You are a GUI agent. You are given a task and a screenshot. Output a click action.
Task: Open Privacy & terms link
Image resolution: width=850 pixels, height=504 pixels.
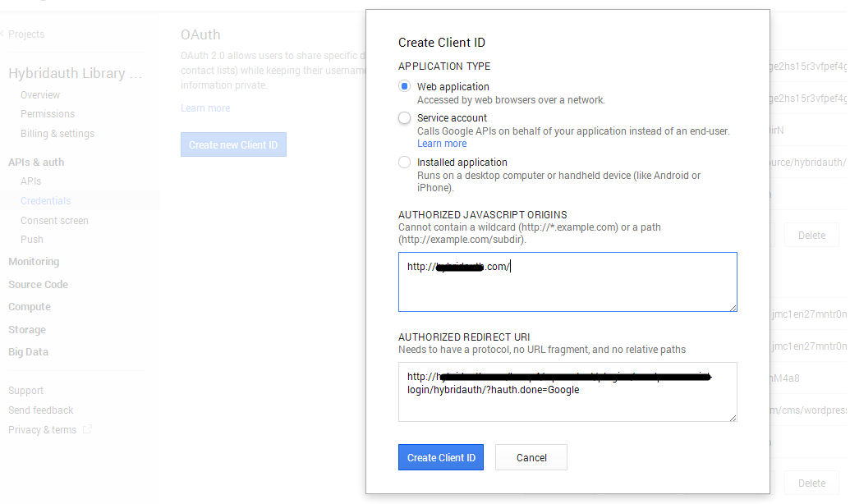[x=42, y=430]
